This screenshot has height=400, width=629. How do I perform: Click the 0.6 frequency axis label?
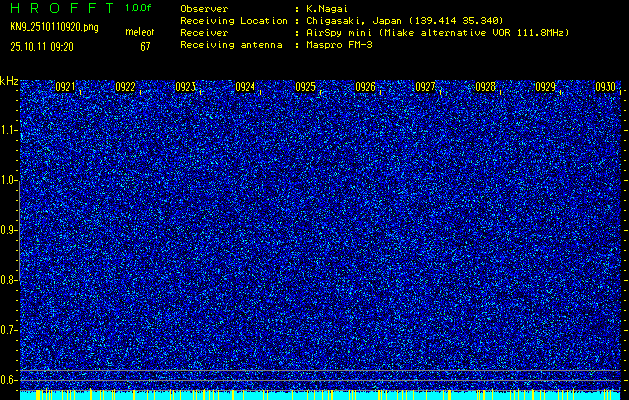[9, 379]
